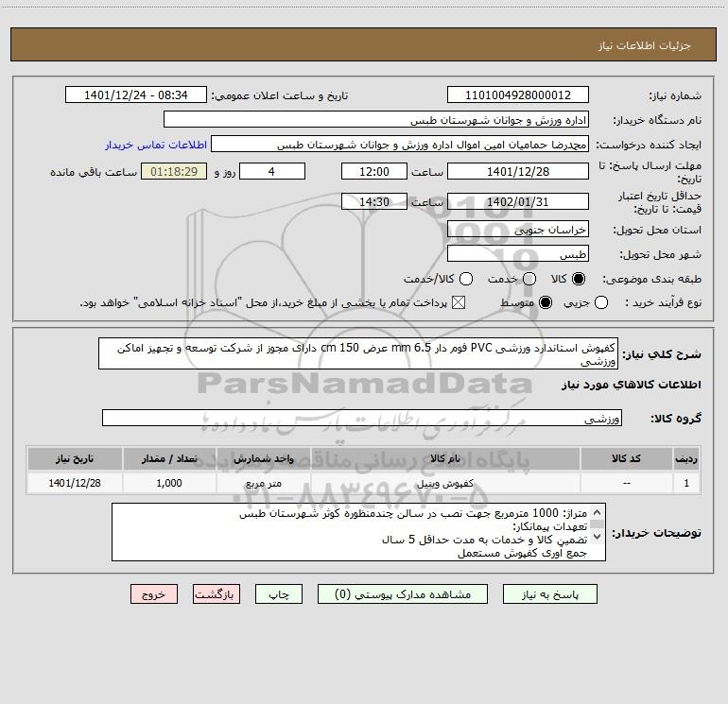Click the بازگشت back button
This screenshot has height=704, width=728.
(217, 594)
